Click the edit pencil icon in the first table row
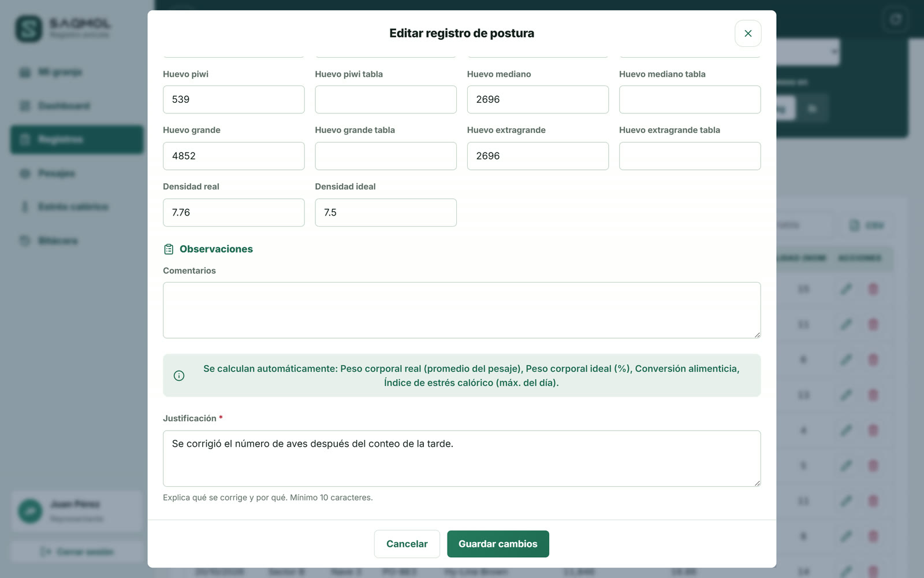The image size is (924, 578). tap(846, 289)
